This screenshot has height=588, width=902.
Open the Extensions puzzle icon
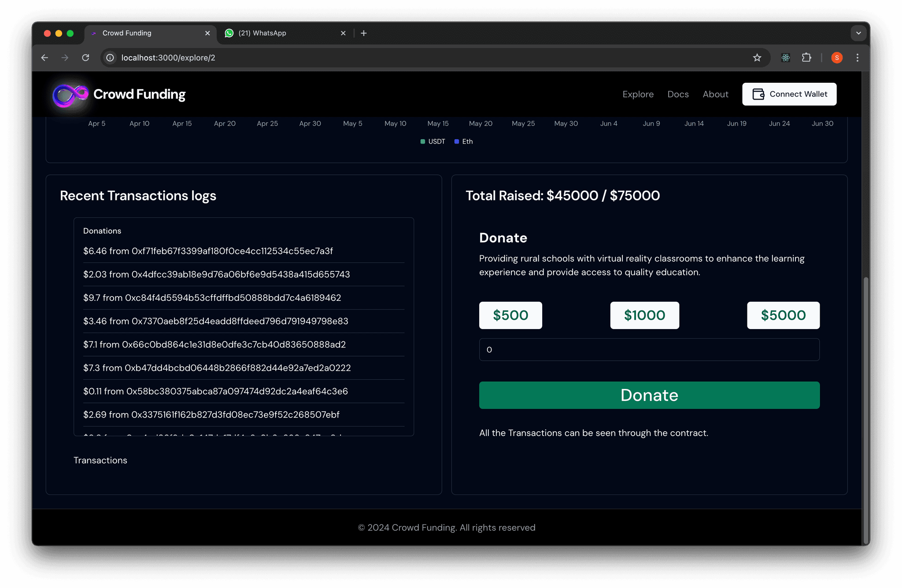click(806, 58)
